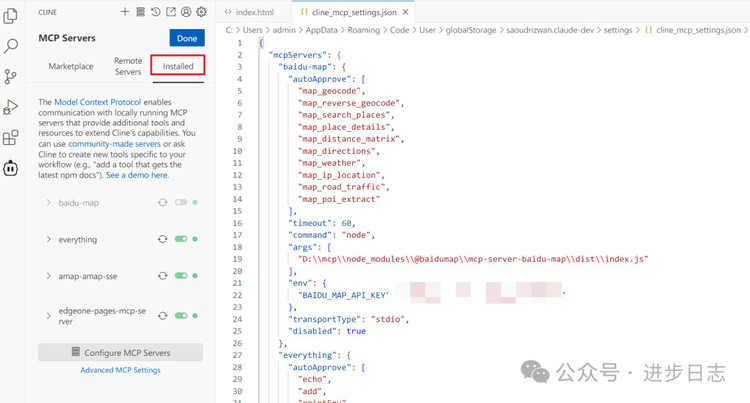Click the "map_poi_extract" entry

click(x=339, y=199)
